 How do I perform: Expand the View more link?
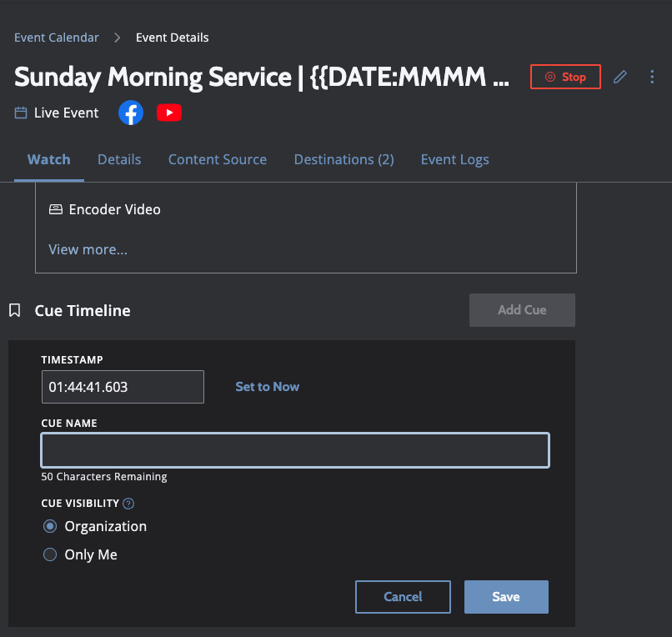tap(88, 249)
